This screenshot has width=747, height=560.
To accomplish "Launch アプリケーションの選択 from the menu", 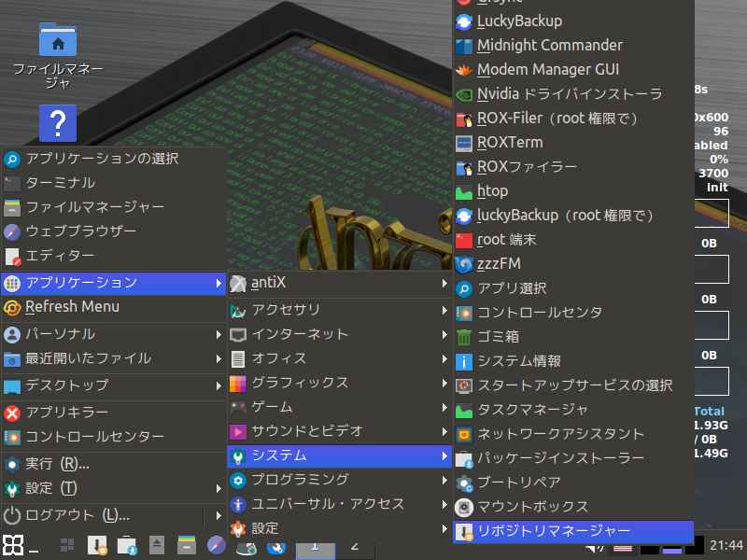I will coord(113,159).
